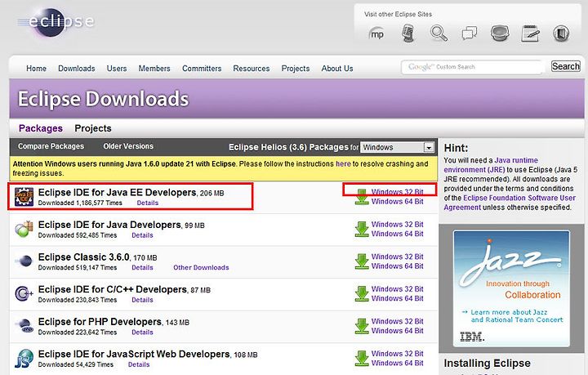
Task: Open Eclipse Classic 3.6.0 title
Action: (x=84, y=257)
